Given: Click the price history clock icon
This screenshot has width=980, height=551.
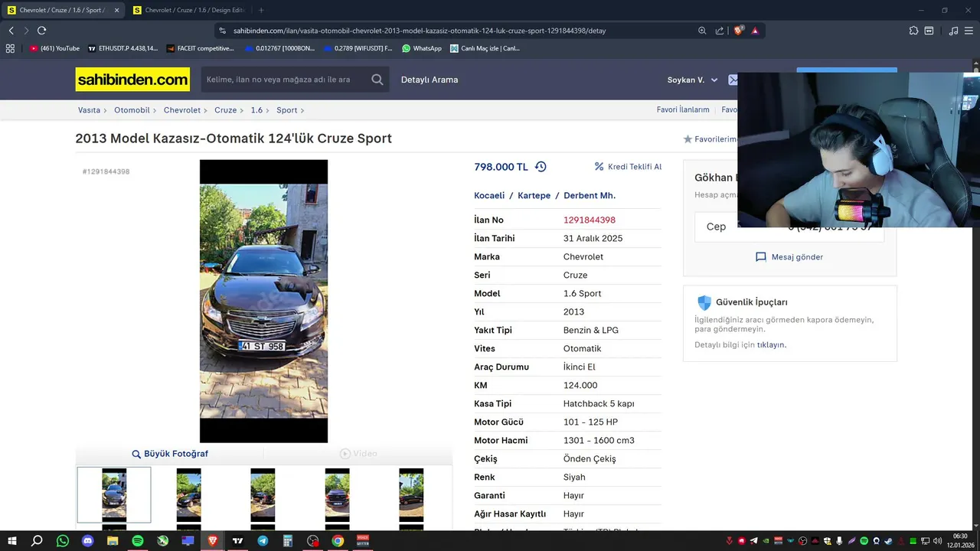Looking at the screenshot, I should pos(541,167).
